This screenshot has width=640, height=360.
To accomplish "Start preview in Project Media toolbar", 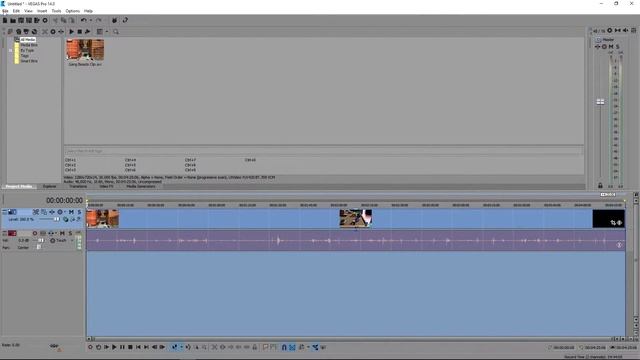I will click(x=71, y=31).
